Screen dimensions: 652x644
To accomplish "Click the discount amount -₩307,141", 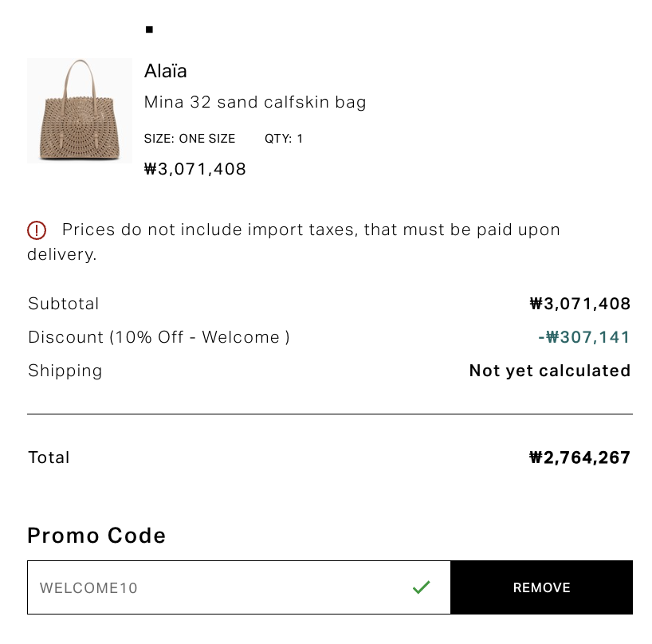I will pos(584,337).
